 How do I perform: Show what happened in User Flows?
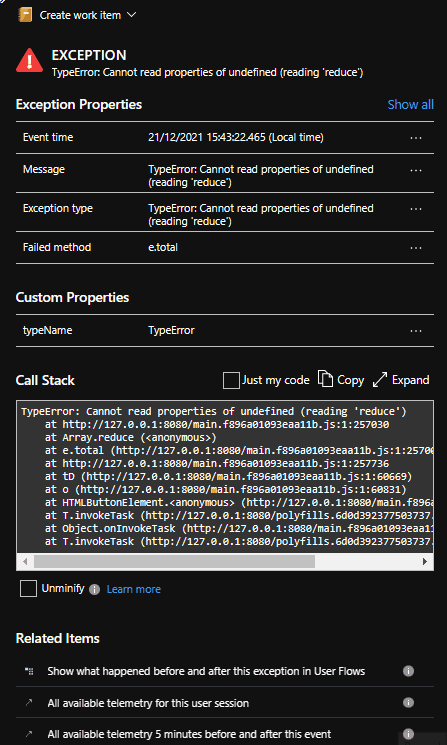pyautogui.click(x=206, y=671)
